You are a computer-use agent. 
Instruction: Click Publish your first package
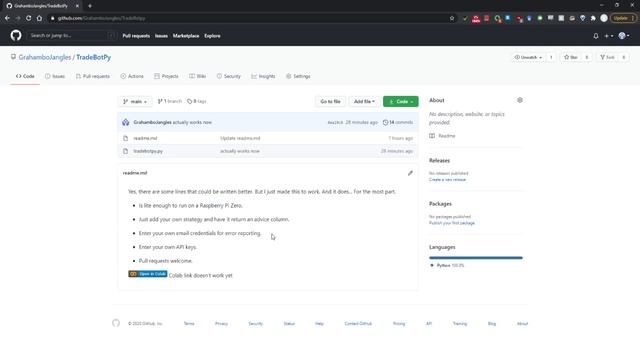(x=452, y=223)
